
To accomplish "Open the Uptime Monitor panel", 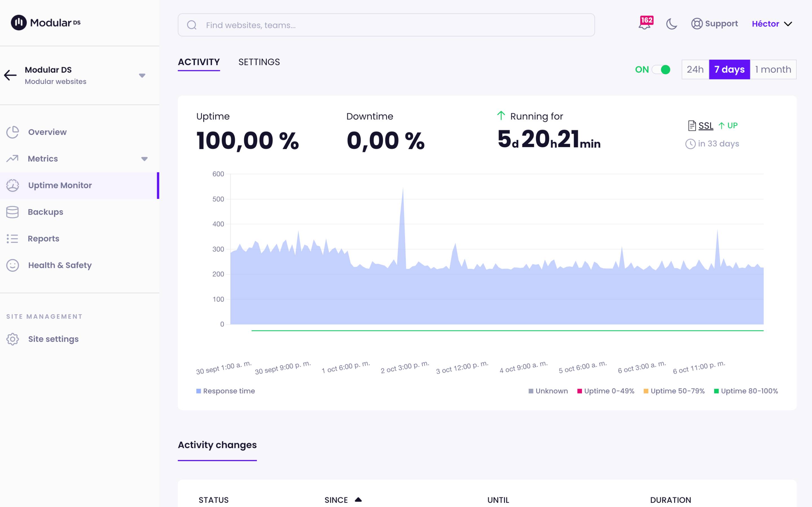I will tap(60, 185).
